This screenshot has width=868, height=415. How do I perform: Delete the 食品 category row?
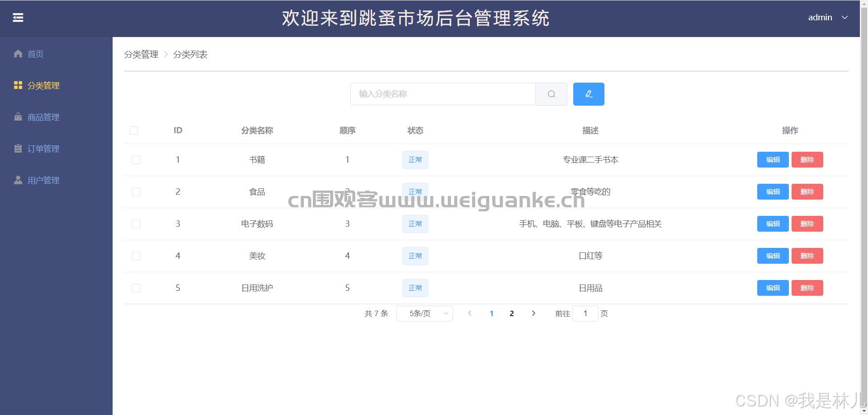807,191
